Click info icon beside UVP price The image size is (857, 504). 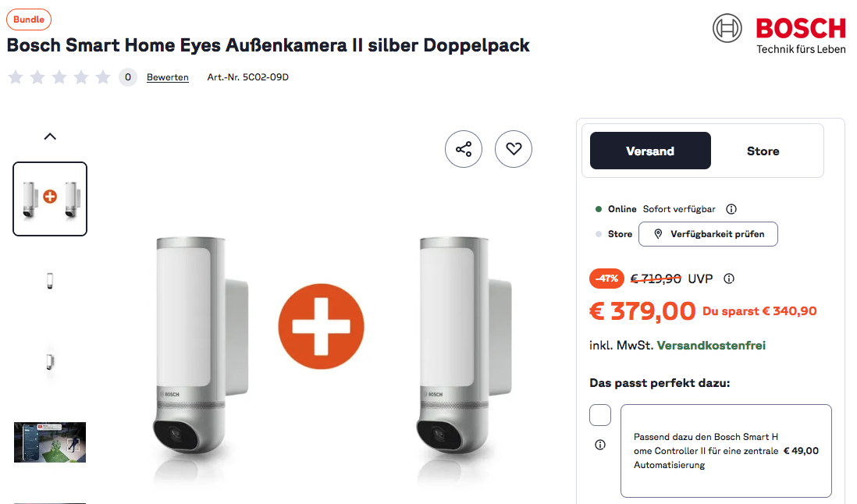click(729, 279)
